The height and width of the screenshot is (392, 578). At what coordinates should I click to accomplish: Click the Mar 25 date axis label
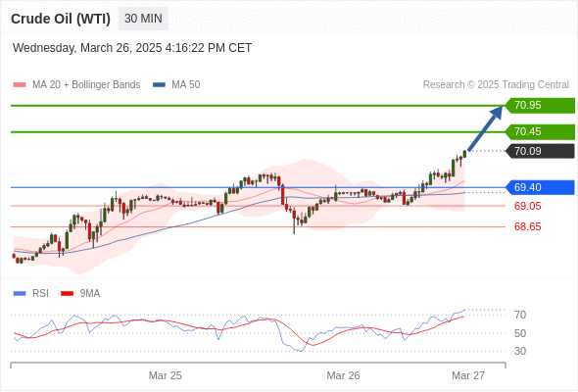[166, 375]
